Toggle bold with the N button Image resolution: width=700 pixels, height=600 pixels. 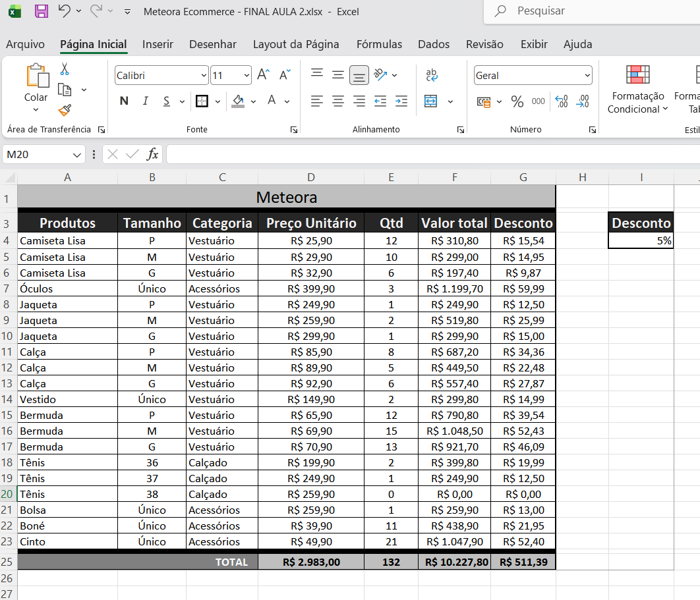tap(124, 101)
